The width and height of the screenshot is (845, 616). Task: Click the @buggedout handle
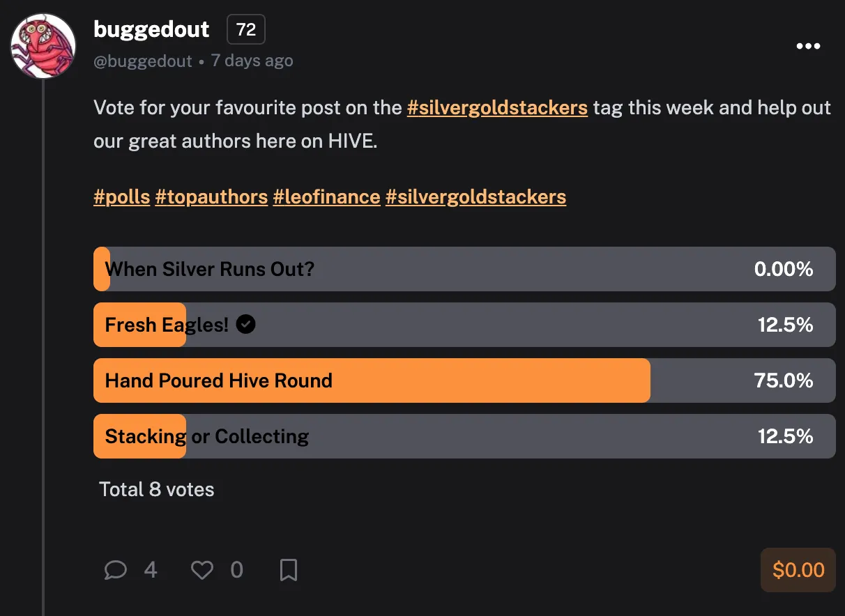pos(143,61)
